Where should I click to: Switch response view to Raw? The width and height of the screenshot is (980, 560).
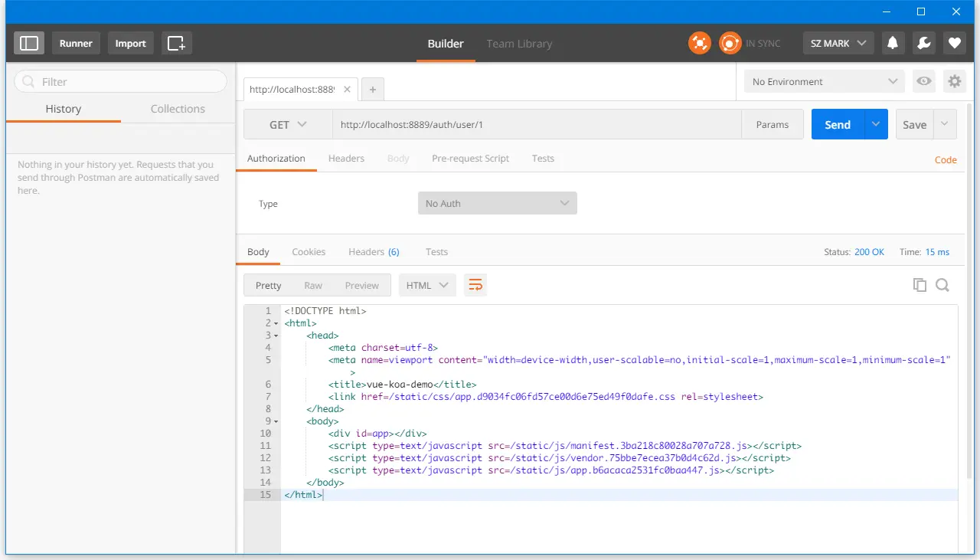313,285
